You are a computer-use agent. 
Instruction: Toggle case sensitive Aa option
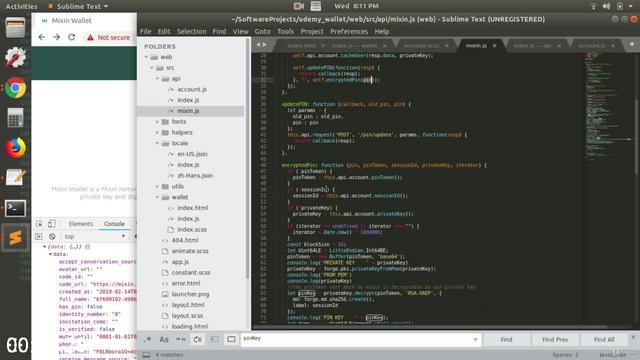[x=164, y=339]
